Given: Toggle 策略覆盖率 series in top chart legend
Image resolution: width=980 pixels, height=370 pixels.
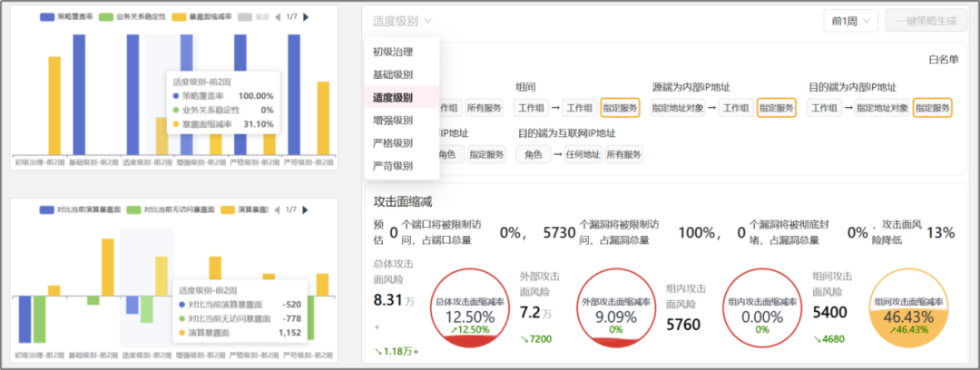Looking at the screenshot, I should coord(65,17).
